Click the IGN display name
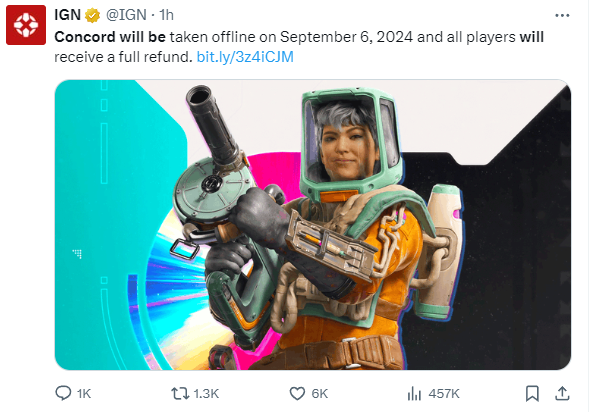Image resolution: width=600 pixels, height=412 pixels. [67, 15]
